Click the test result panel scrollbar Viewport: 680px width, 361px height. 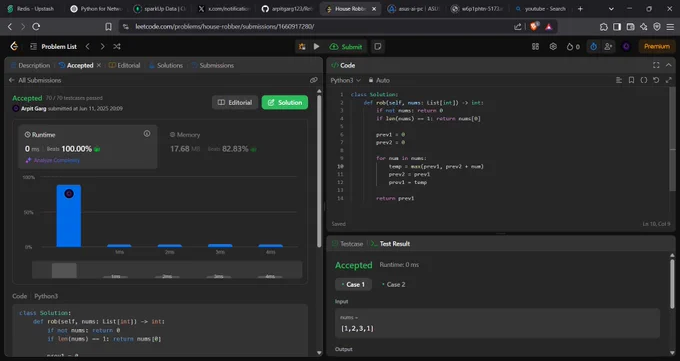pyautogui.click(x=673, y=284)
